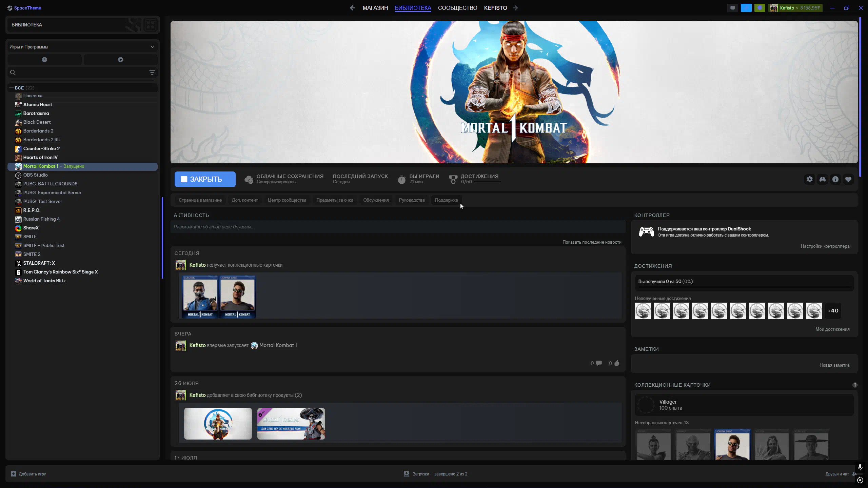Open Sub-Zero Dia de Muertos skin thumbnail
This screenshot has width=868, height=488.
coord(291,424)
